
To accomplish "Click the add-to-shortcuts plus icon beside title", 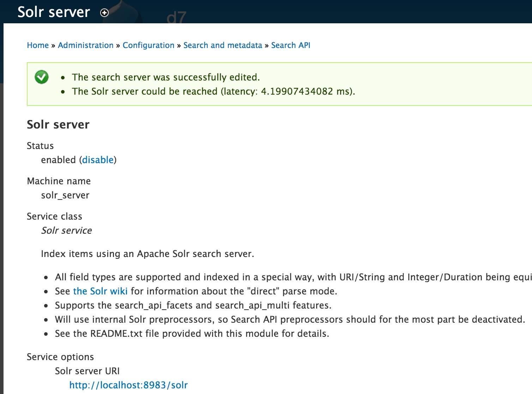I will pyautogui.click(x=104, y=13).
